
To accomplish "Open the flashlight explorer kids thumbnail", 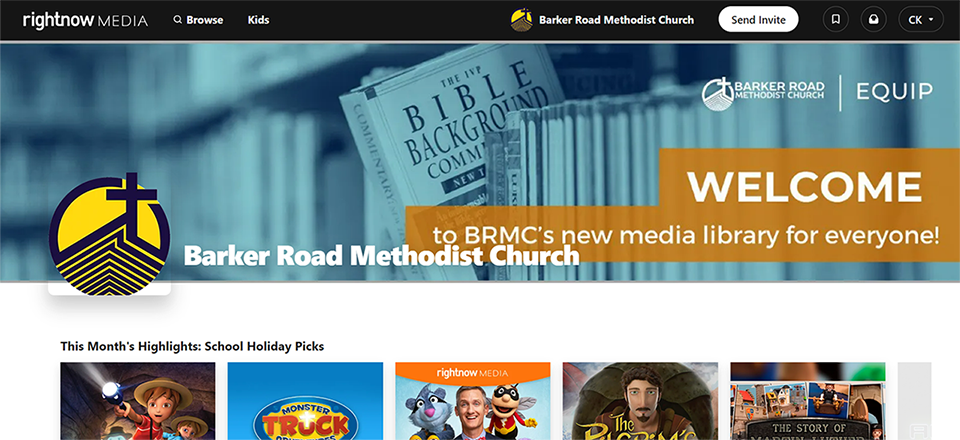I will [138, 401].
